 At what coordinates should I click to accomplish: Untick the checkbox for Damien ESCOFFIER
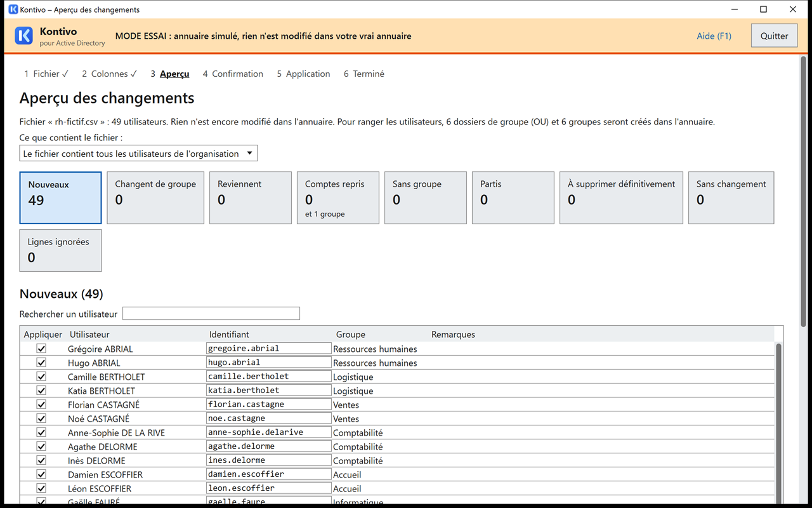tap(41, 474)
